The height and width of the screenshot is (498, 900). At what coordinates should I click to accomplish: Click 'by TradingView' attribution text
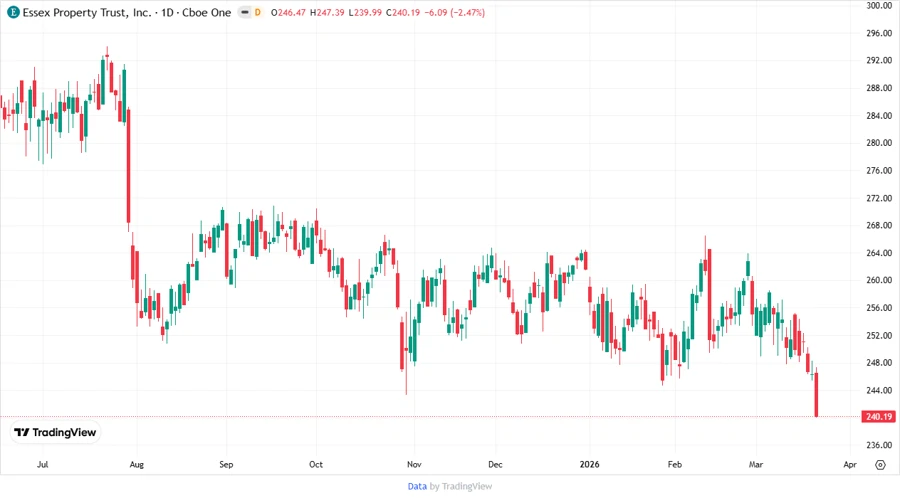coord(461,486)
